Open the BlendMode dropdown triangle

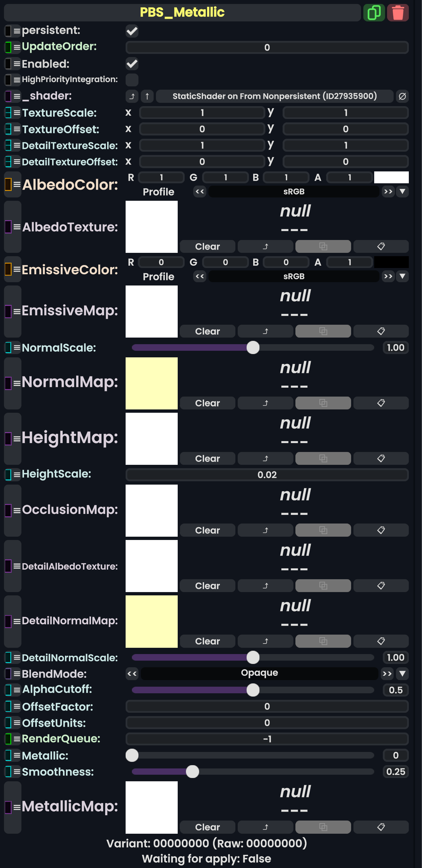pos(402,673)
